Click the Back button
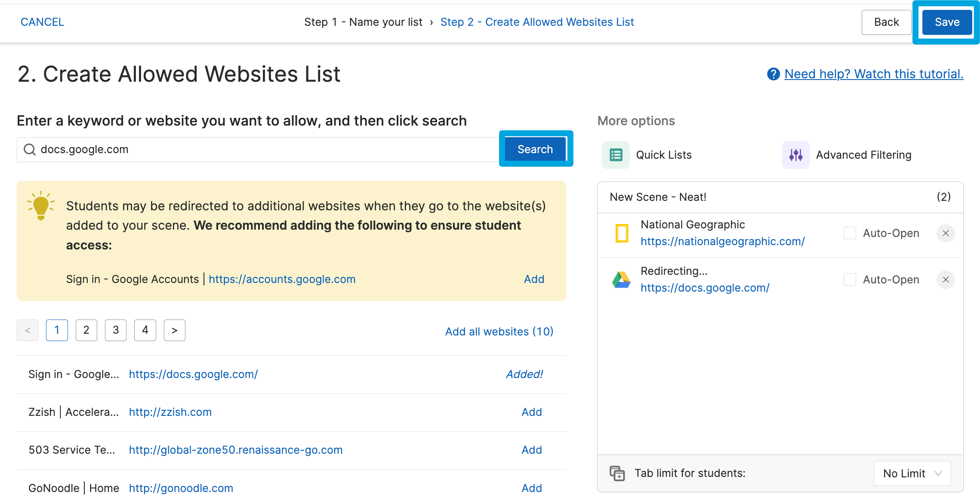Screen dimensions: 980x498 click(x=886, y=22)
